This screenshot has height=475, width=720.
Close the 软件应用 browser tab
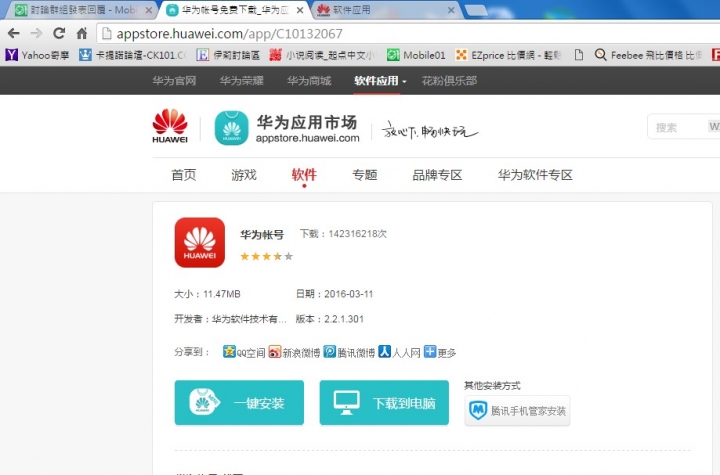point(451,10)
